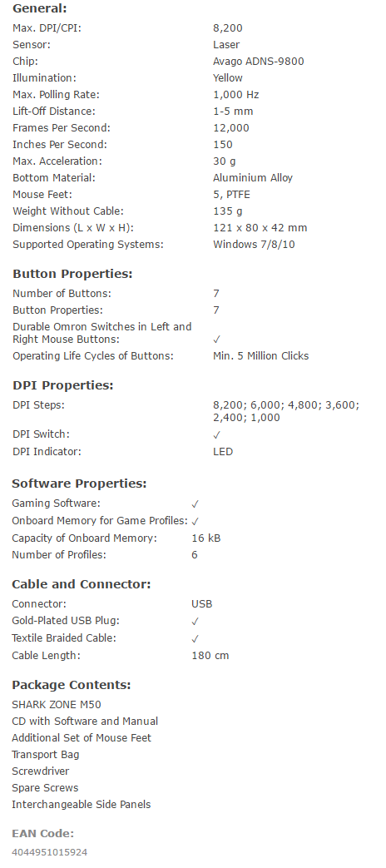Viewport: 386px width, 868px height.
Task: Click the Interchangeable Side Panels entry
Action: pyautogui.click(x=82, y=805)
